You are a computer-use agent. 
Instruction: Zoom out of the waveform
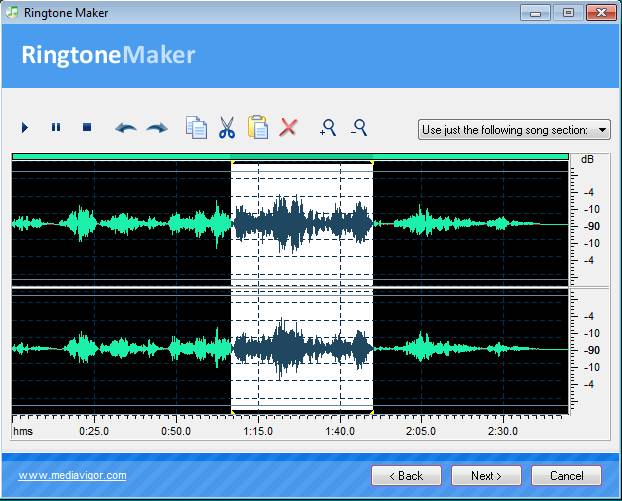[x=358, y=128]
